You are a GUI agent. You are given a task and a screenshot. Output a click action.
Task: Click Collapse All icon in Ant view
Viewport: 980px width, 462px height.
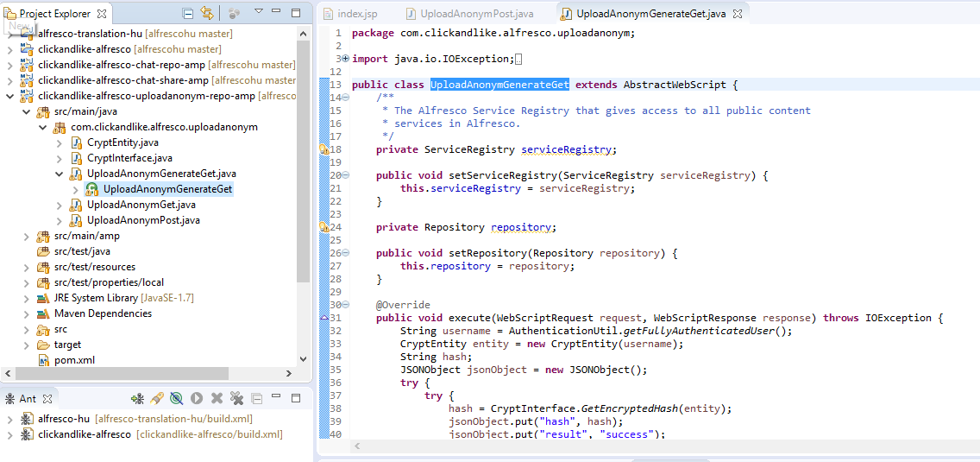[x=256, y=398]
